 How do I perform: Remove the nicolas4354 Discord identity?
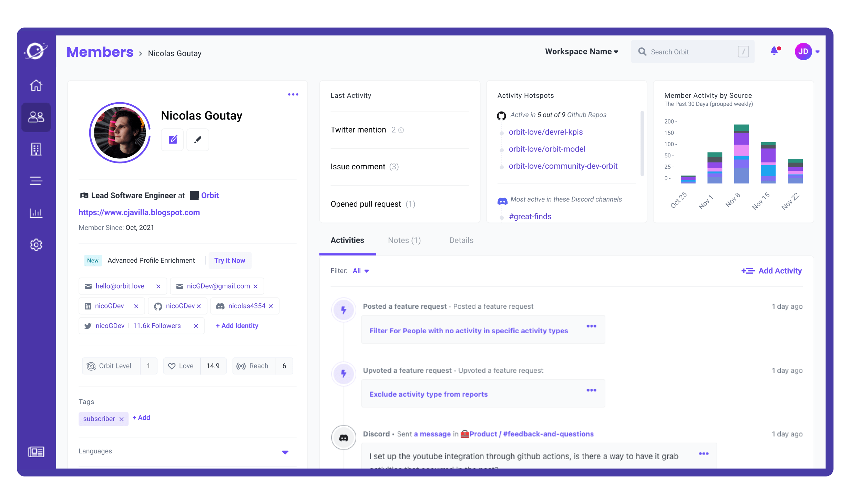[271, 306]
